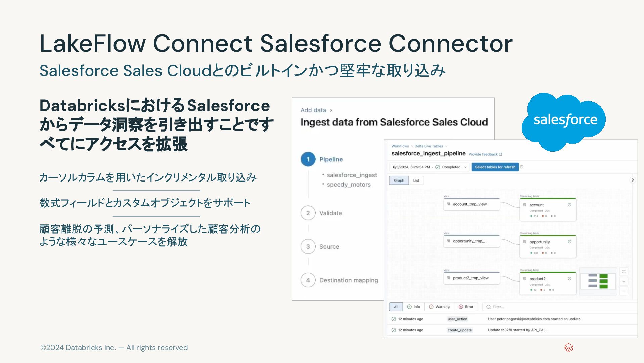Click the fit-to-screen graph icon

tap(624, 272)
